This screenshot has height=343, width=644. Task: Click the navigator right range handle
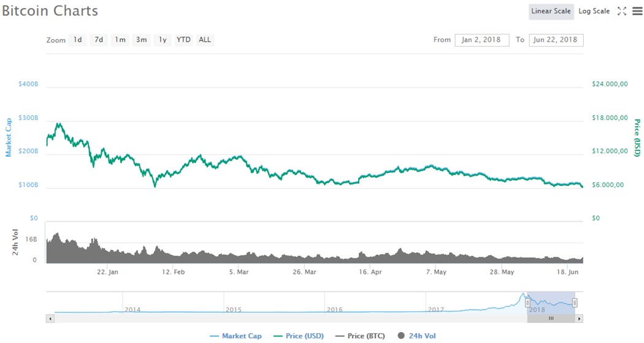pos(575,303)
